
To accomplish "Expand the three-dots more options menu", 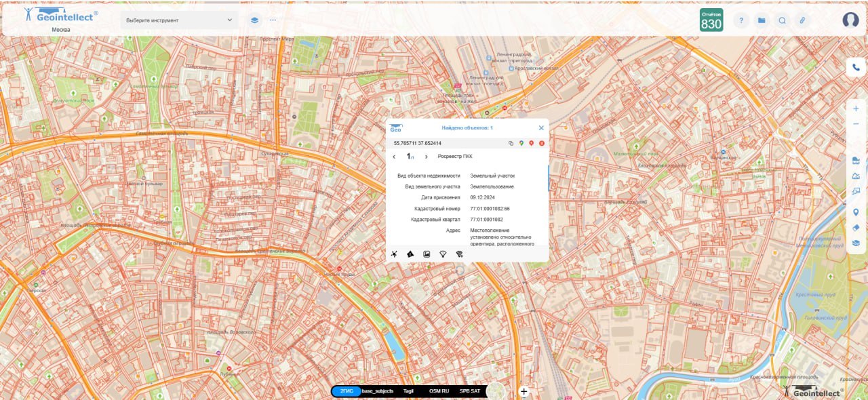I will [273, 20].
